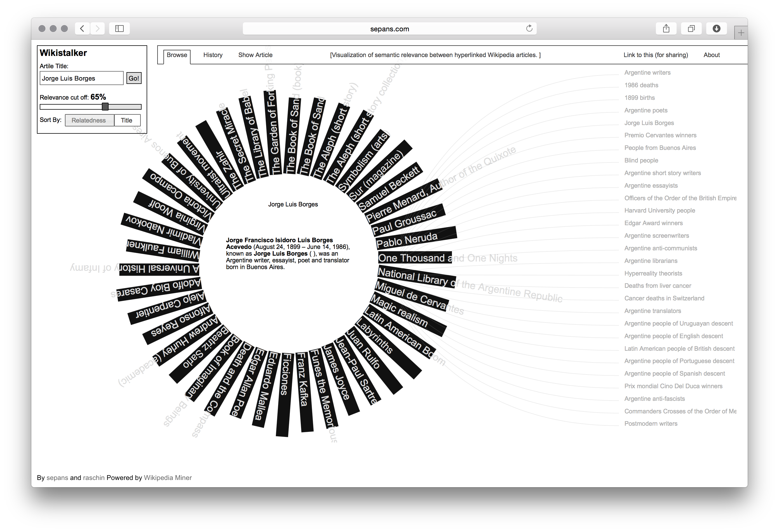This screenshot has height=532, width=779.
Task: Open the Show Article tab
Action: pyautogui.click(x=255, y=55)
